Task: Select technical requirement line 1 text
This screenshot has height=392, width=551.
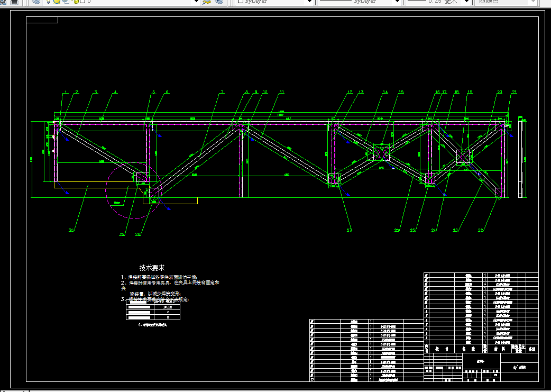Action: [x=159, y=277]
